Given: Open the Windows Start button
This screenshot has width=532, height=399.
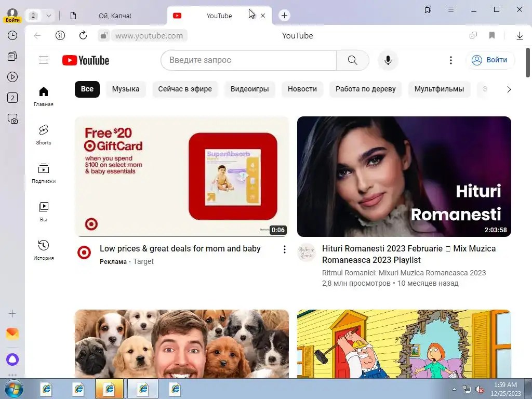Looking at the screenshot, I should click(14, 389).
